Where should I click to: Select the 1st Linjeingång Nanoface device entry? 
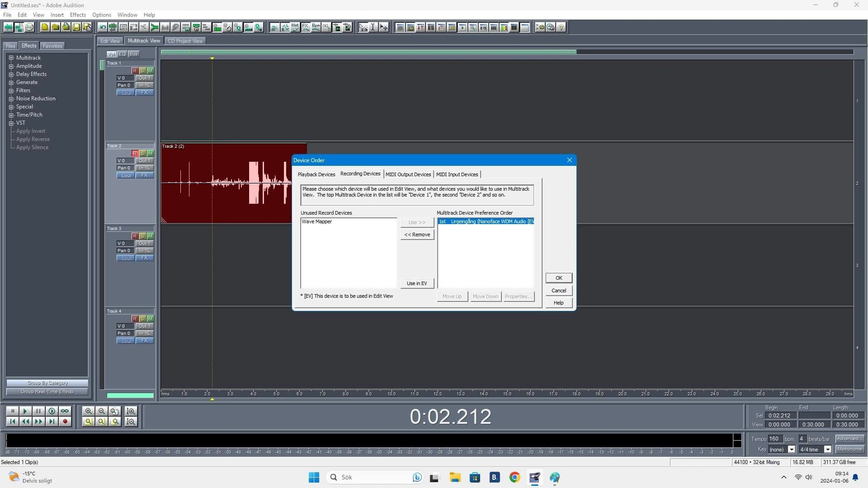(486, 221)
